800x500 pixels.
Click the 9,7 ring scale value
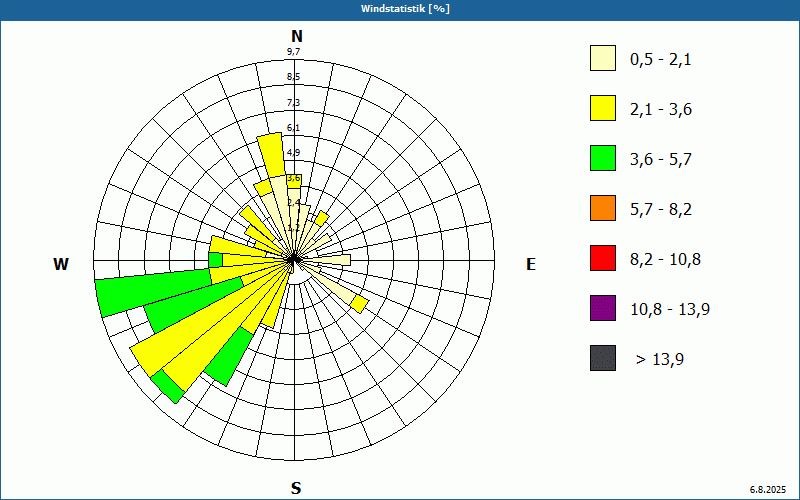tap(293, 52)
